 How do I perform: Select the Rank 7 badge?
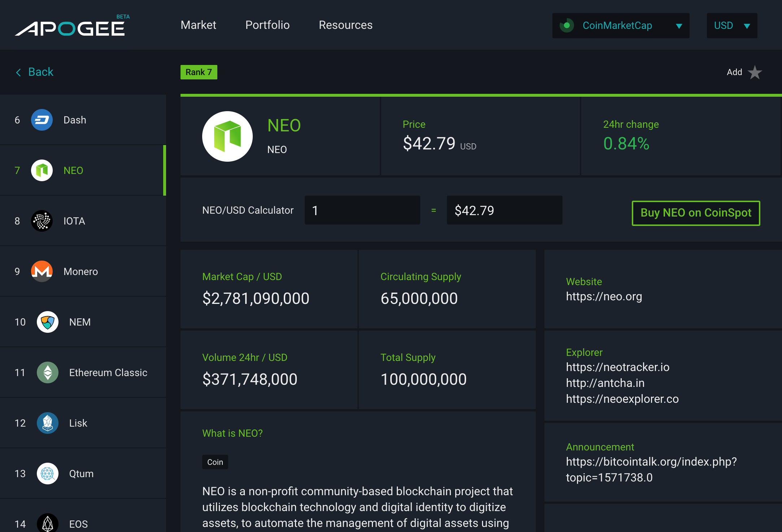click(x=199, y=72)
